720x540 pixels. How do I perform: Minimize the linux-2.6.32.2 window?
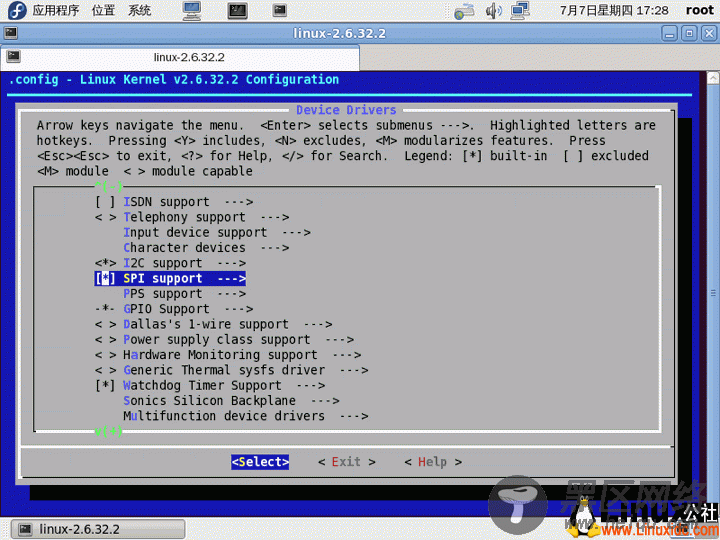click(670, 34)
